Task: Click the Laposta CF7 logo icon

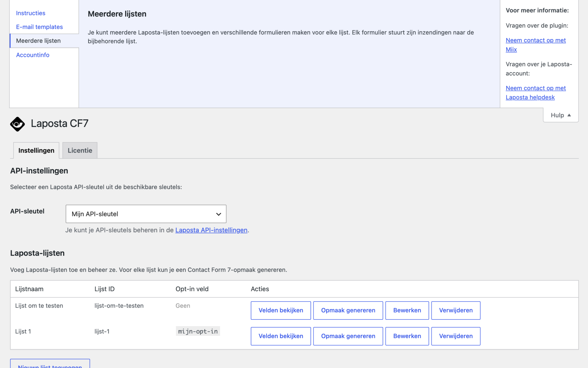Action: (x=18, y=124)
